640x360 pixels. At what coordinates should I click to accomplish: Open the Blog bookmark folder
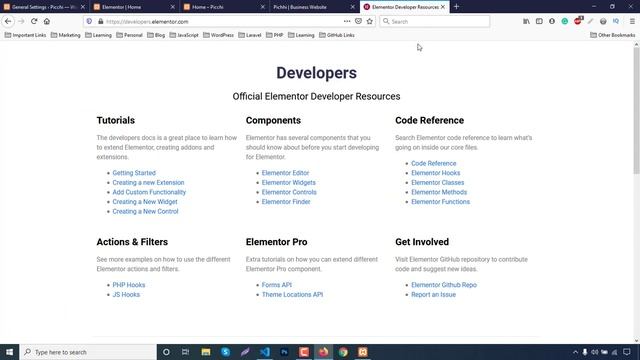(x=156, y=35)
